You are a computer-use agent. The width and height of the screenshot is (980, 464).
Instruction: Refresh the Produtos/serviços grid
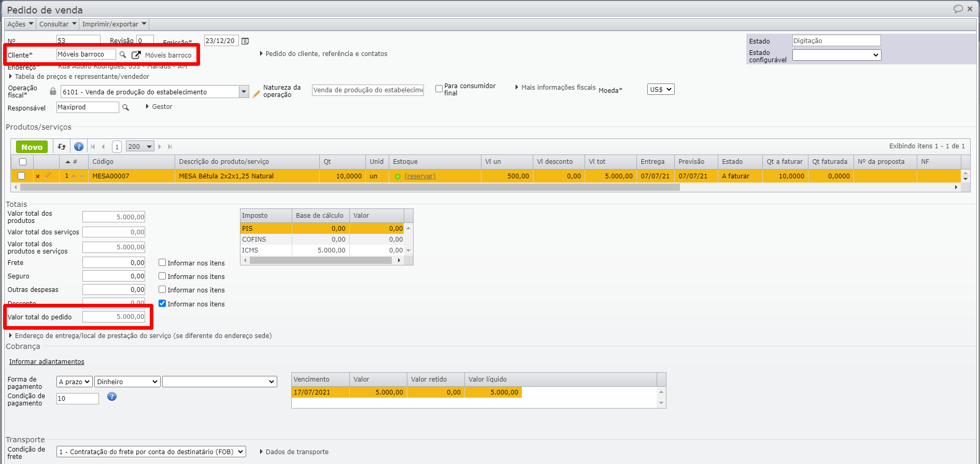(62, 147)
